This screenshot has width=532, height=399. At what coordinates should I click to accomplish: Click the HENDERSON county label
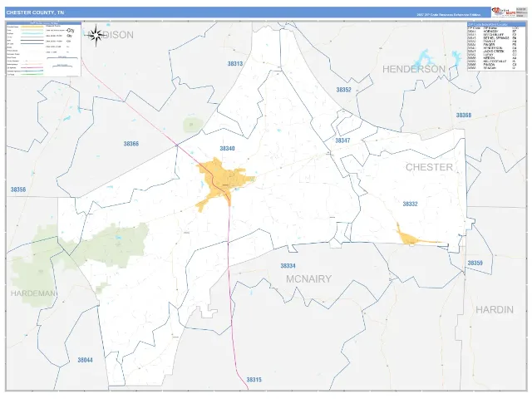click(414, 69)
